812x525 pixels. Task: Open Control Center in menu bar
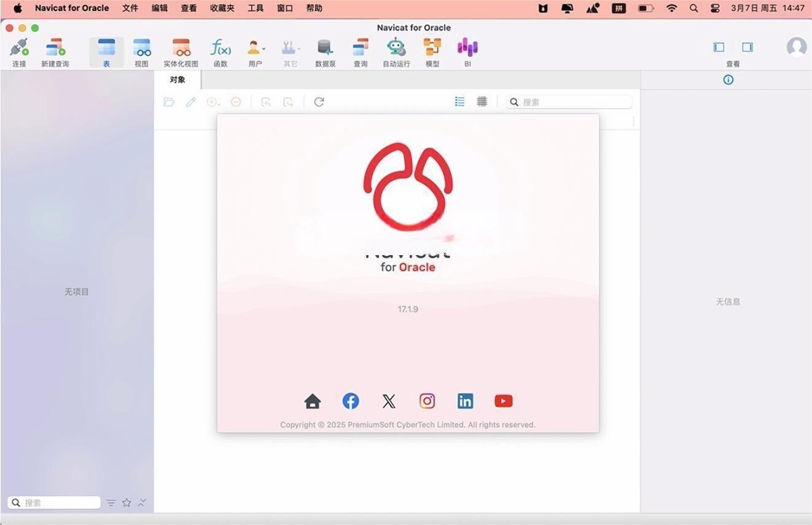[715, 8]
